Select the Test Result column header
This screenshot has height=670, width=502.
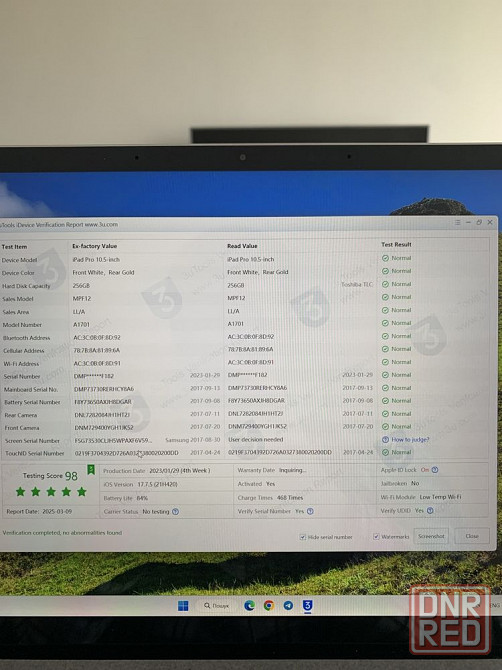coord(396,244)
